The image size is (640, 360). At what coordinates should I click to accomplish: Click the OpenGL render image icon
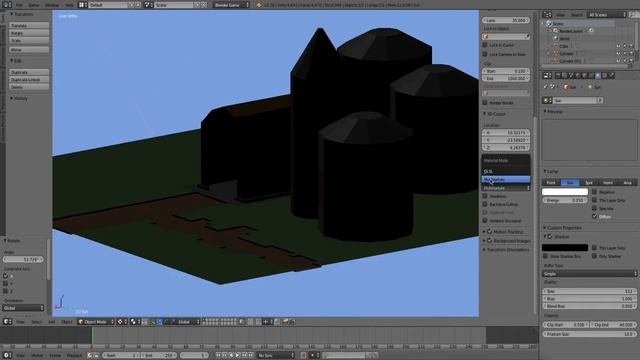(x=285, y=322)
